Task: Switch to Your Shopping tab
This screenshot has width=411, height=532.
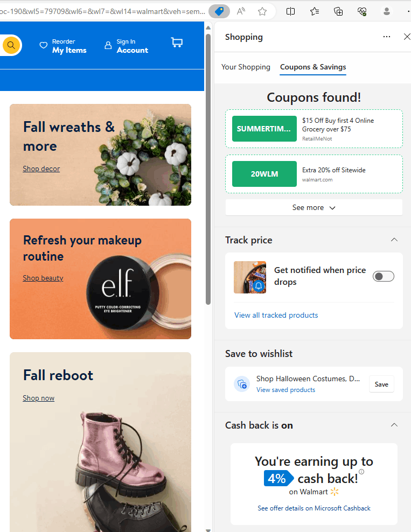Action: (x=246, y=67)
